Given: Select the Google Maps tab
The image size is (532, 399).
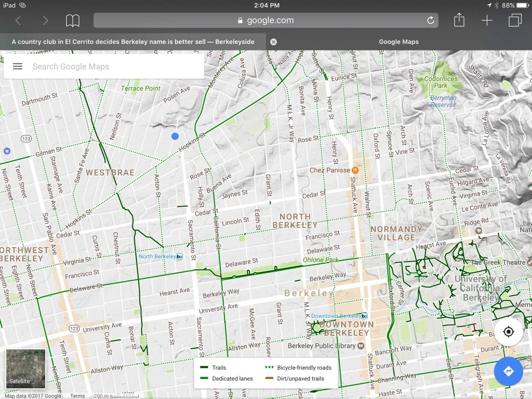Looking at the screenshot, I should (399, 42).
